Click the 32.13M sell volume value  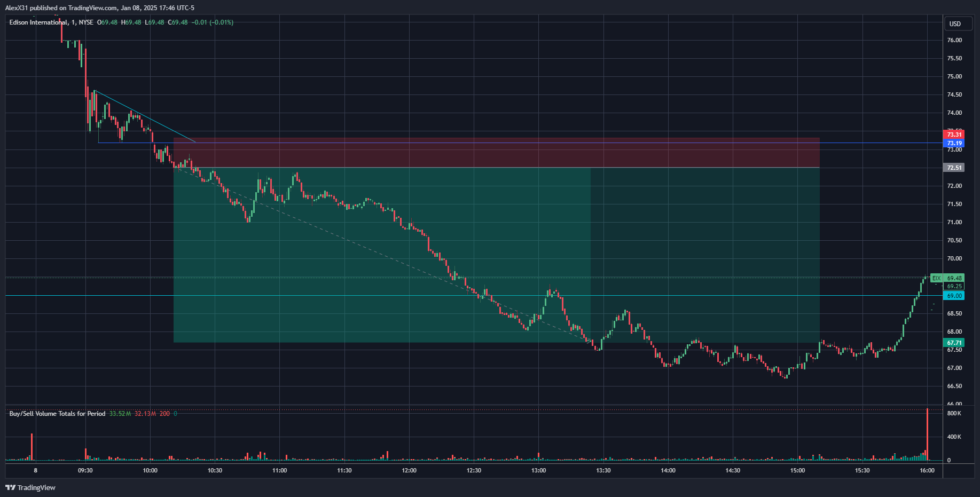(145, 414)
